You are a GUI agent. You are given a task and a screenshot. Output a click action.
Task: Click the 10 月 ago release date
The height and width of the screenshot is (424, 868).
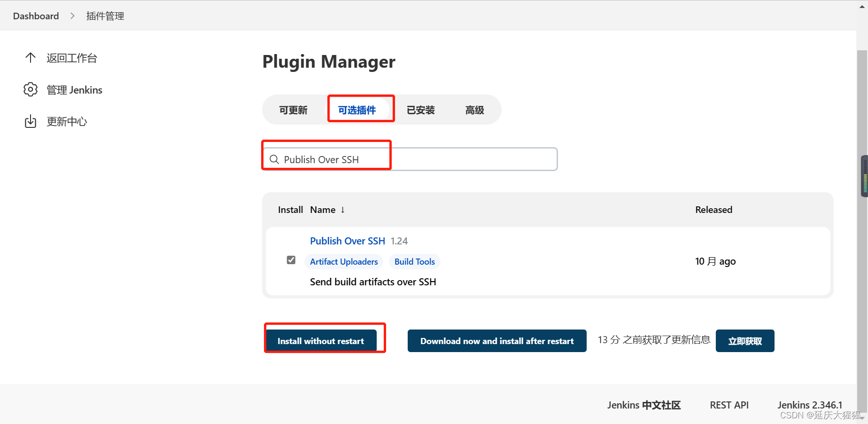click(715, 261)
